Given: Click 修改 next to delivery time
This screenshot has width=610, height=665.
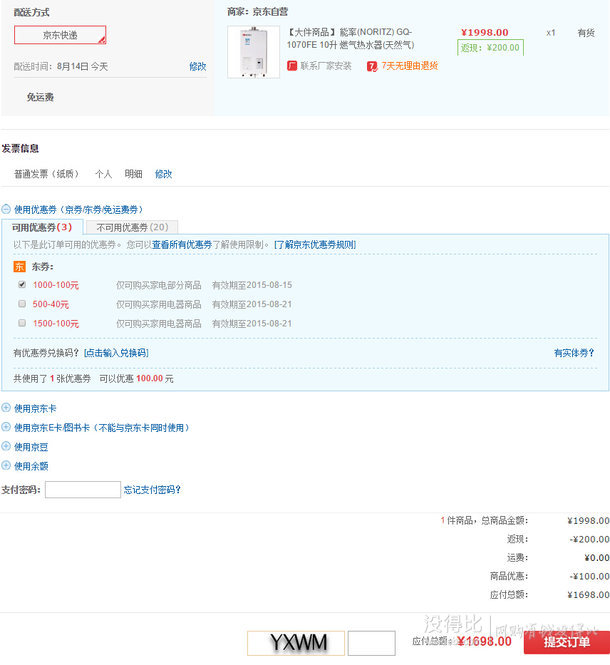Looking at the screenshot, I should 198,67.
